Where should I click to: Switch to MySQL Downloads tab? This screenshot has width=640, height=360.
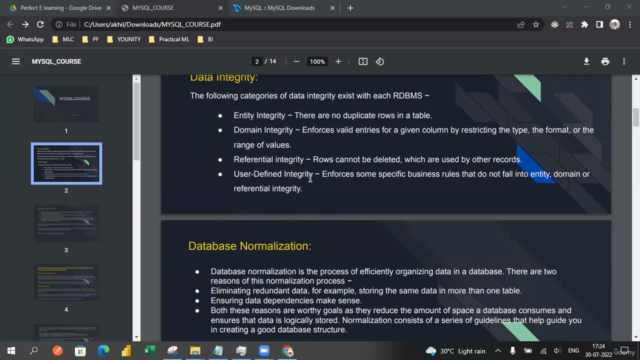[x=284, y=8]
